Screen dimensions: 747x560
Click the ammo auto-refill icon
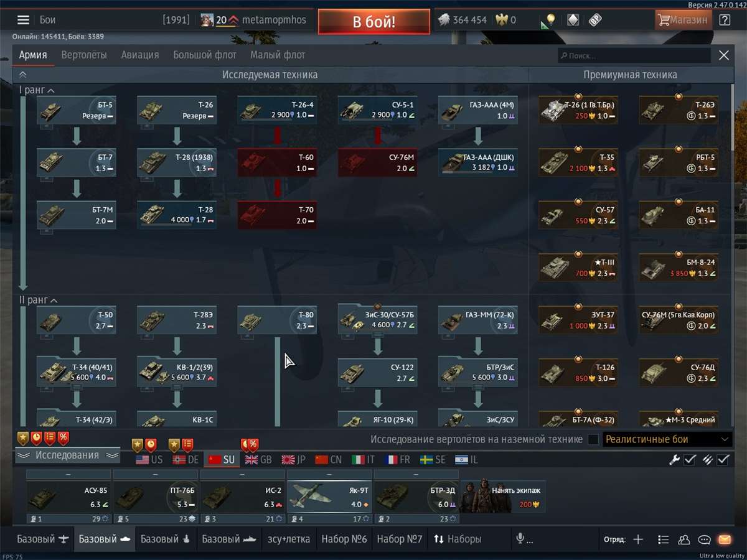[x=707, y=460]
